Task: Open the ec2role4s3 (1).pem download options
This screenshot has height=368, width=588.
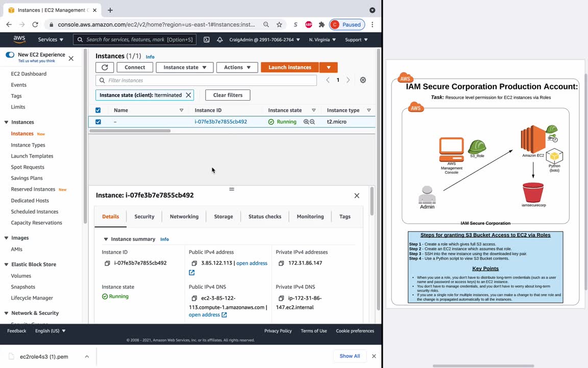Action: [x=87, y=356]
